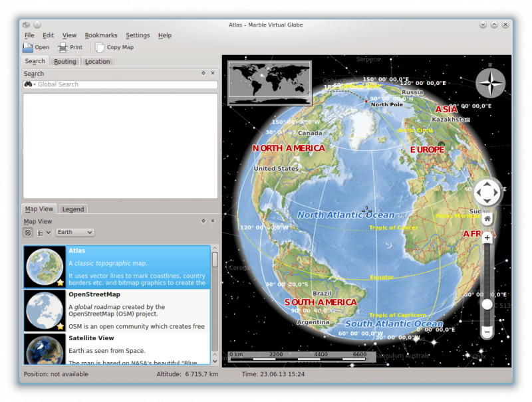The height and width of the screenshot is (402, 532).
Task: Toggle the favorite star on OpenStreetMap
Action: [x=61, y=326]
